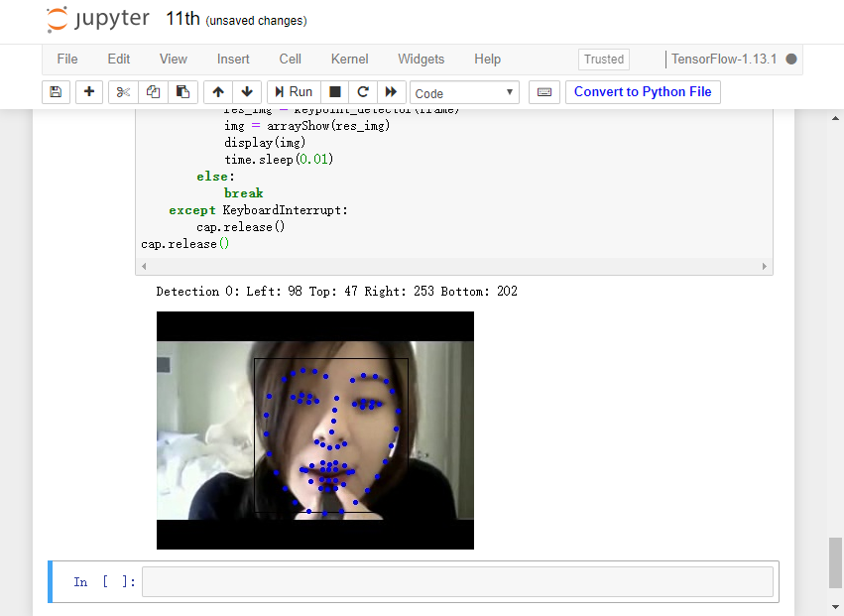Click the kernel status circle indicator

[x=791, y=60]
